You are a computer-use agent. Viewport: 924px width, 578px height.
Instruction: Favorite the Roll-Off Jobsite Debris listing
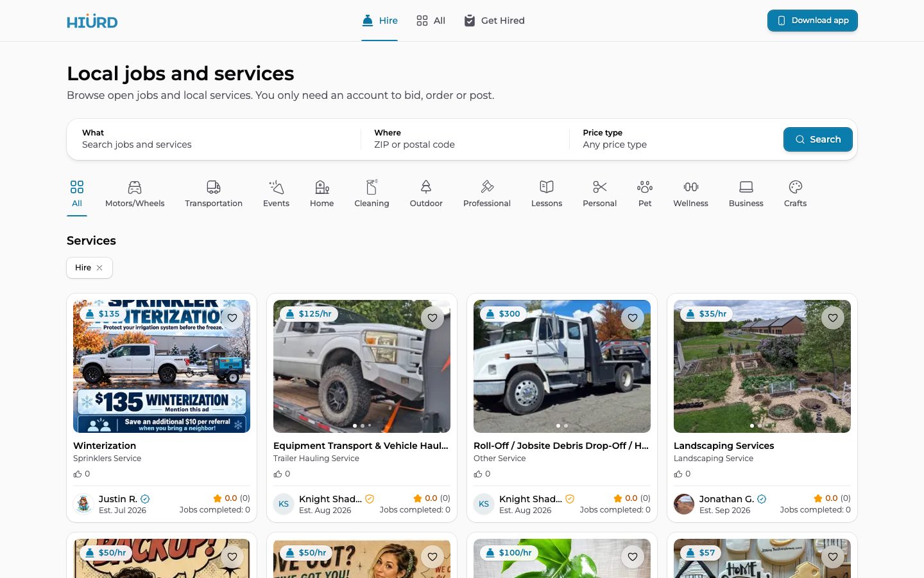(633, 318)
